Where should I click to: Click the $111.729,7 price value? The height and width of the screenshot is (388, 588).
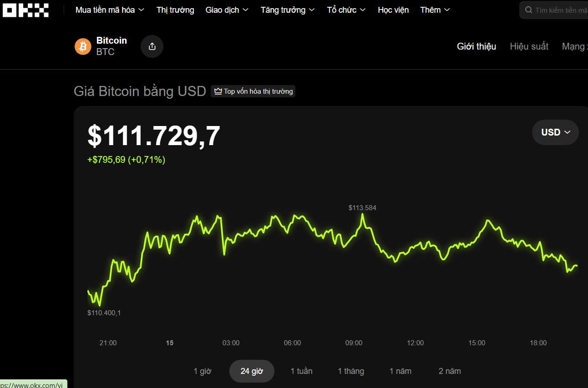click(154, 135)
